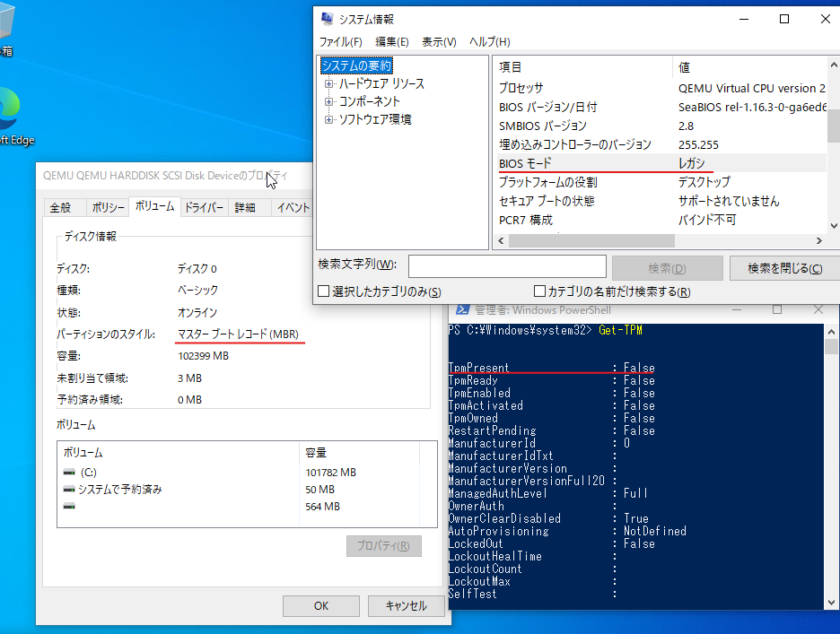Select the 埋め込みコントローラーのバージョン row
This screenshot has height=634, width=840.
pyautogui.click(x=661, y=144)
